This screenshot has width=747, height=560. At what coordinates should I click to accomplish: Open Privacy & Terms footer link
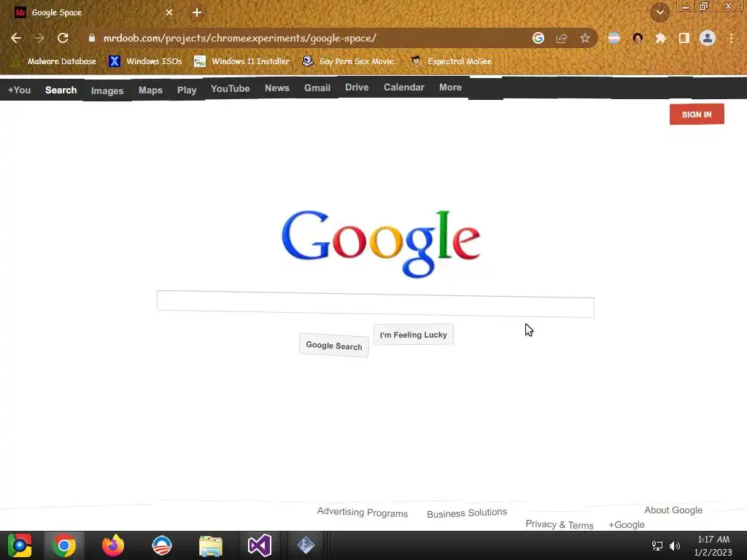point(560,524)
